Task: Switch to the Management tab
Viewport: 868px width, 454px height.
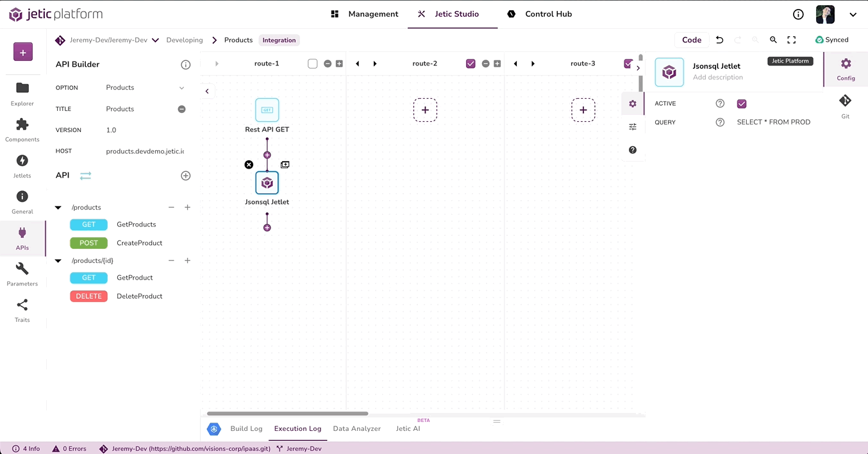Action: pyautogui.click(x=365, y=14)
